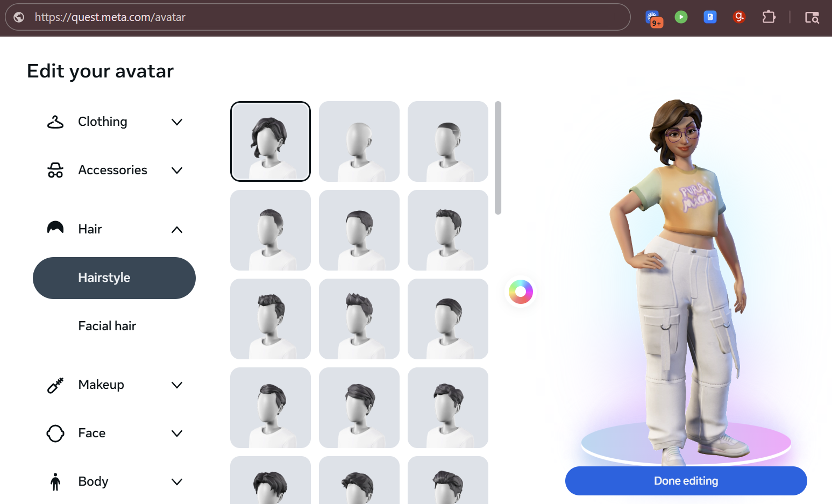Expand the Accessories section chevron
The width and height of the screenshot is (832, 504).
click(x=176, y=171)
